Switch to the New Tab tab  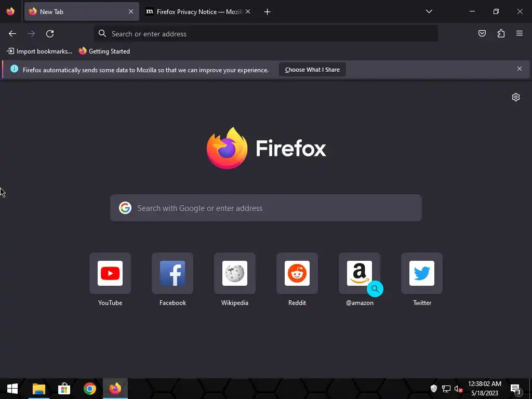(82, 11)
